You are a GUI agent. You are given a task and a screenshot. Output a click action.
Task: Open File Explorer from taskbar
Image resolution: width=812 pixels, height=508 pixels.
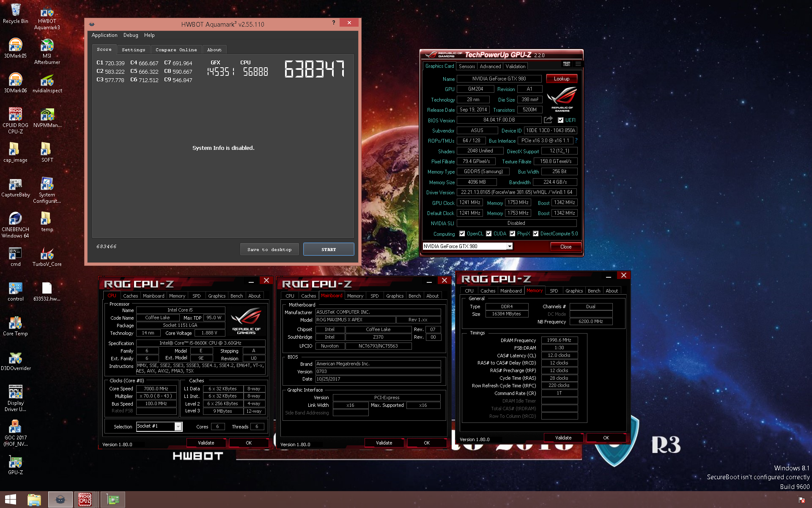point(34,500)
